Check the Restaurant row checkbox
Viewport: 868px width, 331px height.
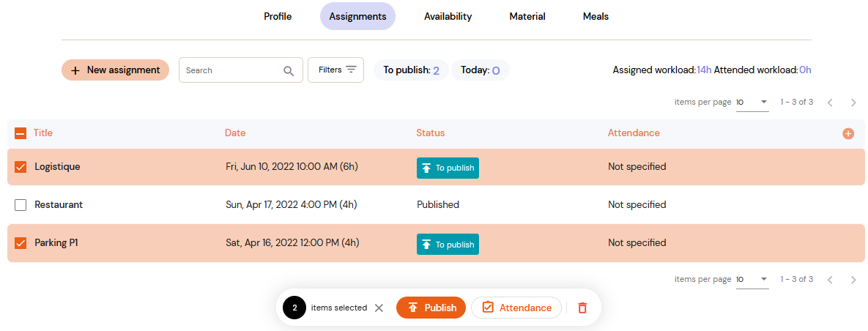[x=21, y=205]
